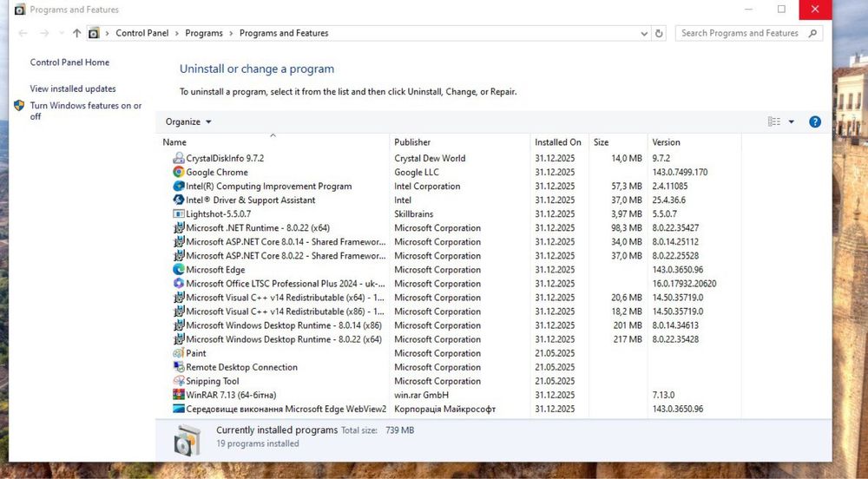
Task: Sort by the Name column header
Action: pos(273,142)
